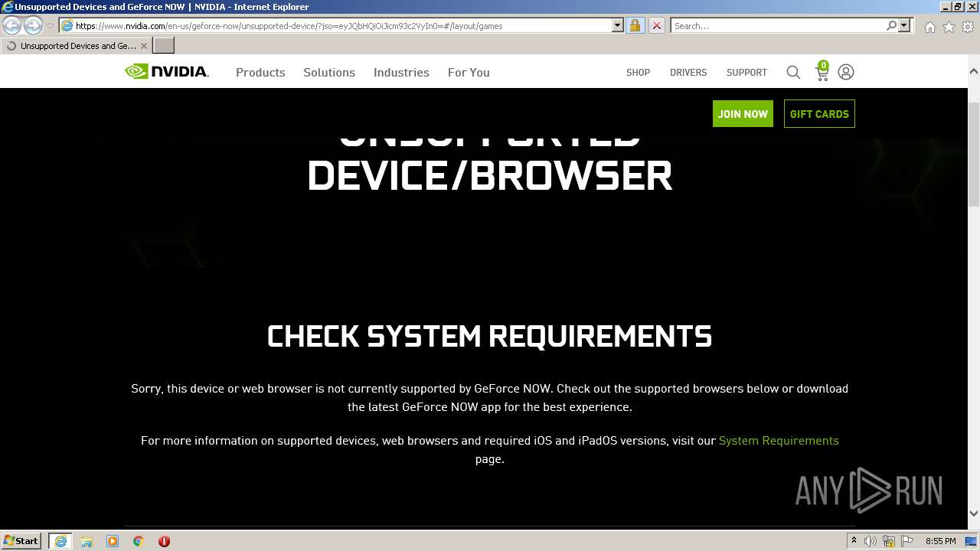
Task: Click the Action Center flag icon
Action: coord(907,541)
